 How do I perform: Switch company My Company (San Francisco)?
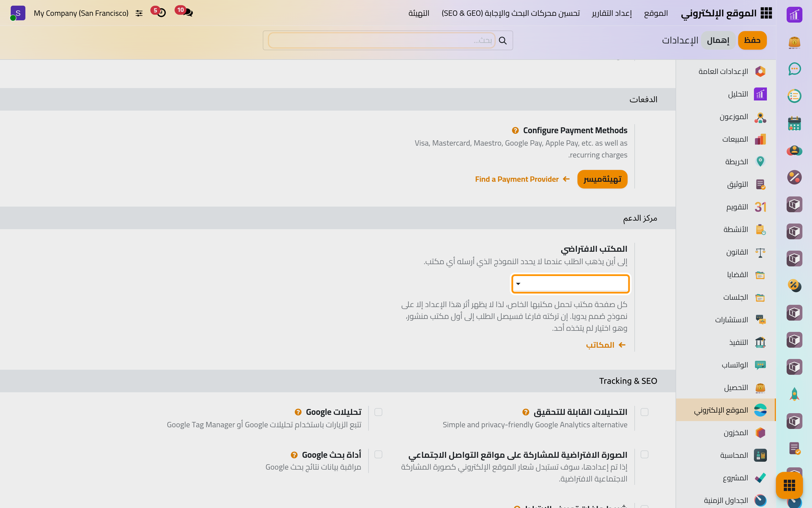coord(81,13)
